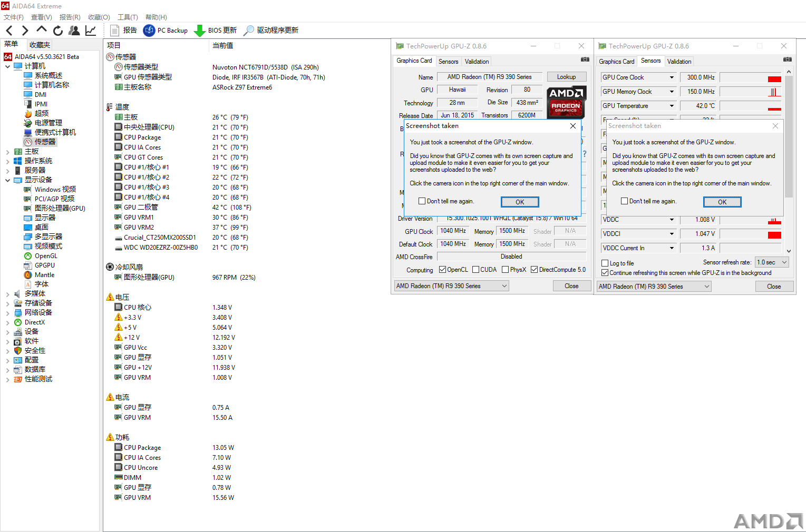806x532 pixels.
Task: Open the users icon in the AIDA64 toolbar
Action: [74, 31]
